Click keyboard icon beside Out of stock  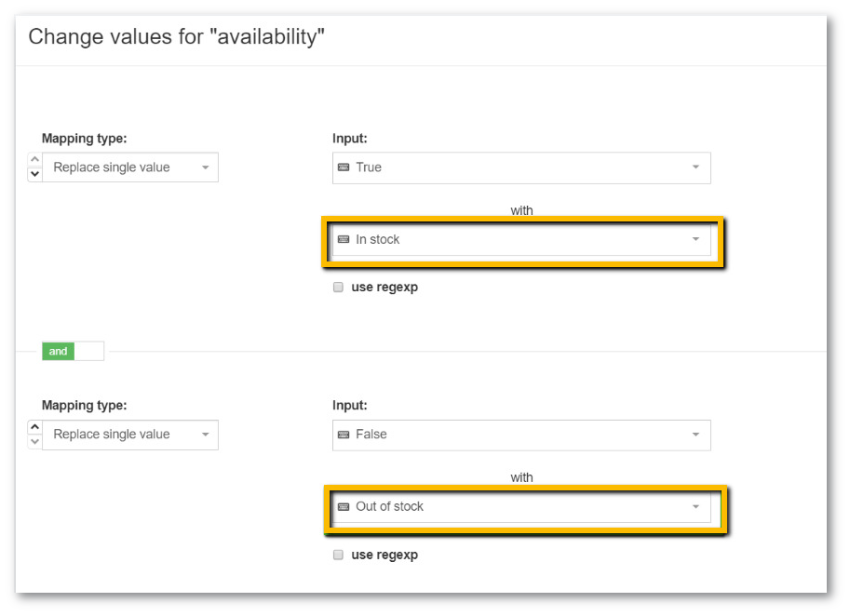[x=344, y=507]
